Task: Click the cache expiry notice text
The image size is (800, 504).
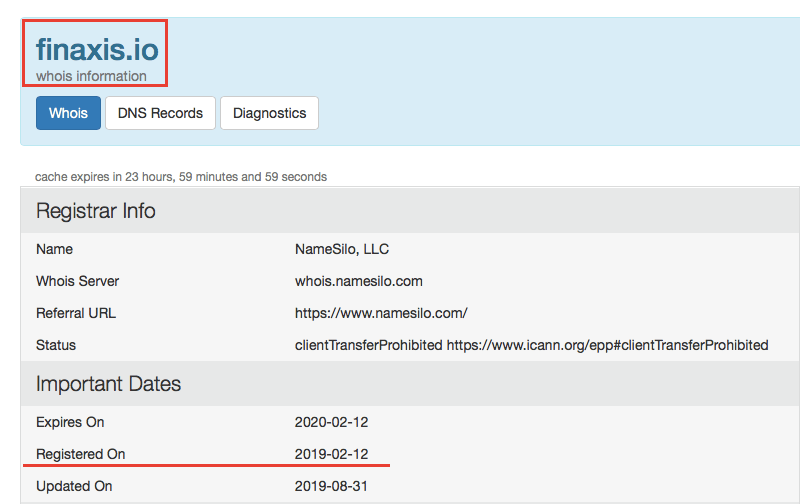Action: (x=181, y=177)
